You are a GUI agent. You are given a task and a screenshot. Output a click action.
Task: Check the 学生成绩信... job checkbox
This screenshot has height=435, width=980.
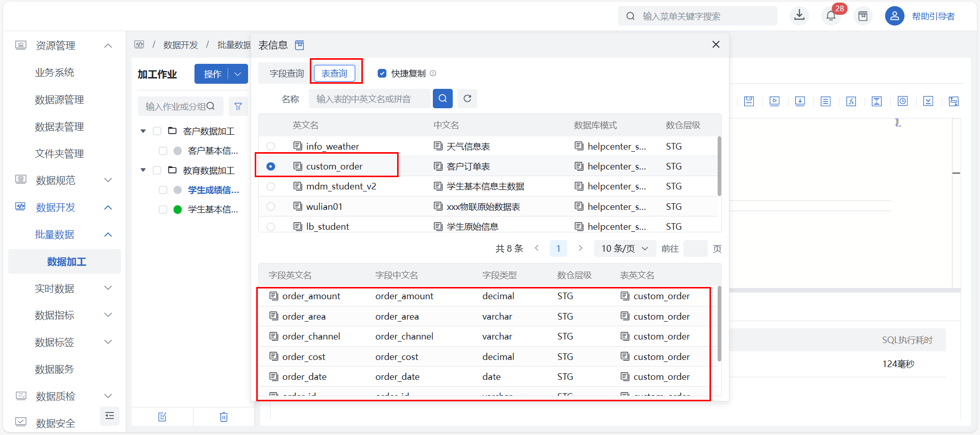[x=163, y=190]
